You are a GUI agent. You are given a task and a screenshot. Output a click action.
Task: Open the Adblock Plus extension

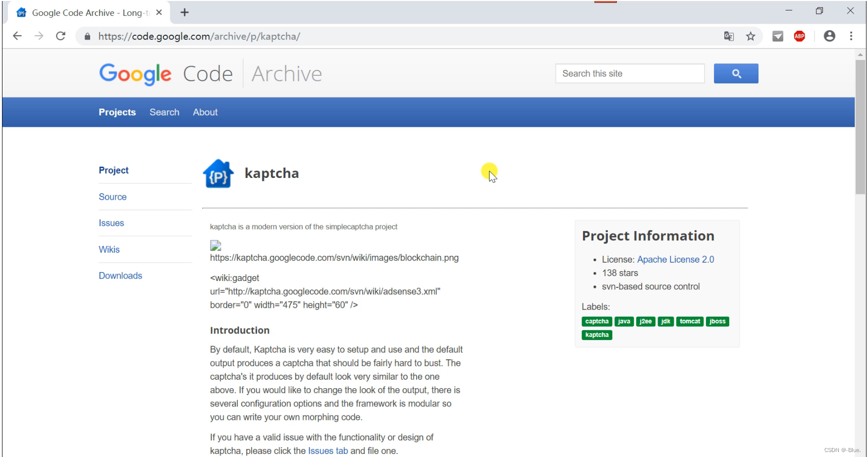[x=800, y=36]
